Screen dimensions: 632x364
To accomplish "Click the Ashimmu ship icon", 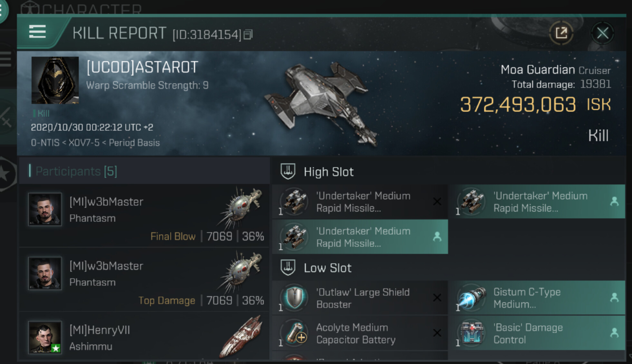I will [241, 337].
